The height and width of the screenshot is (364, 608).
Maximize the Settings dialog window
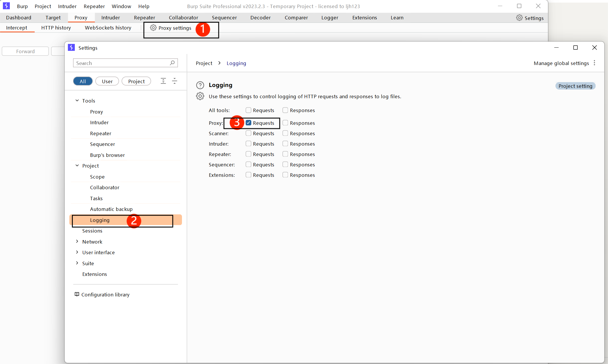pyautogui.click(x=575, y=47)
